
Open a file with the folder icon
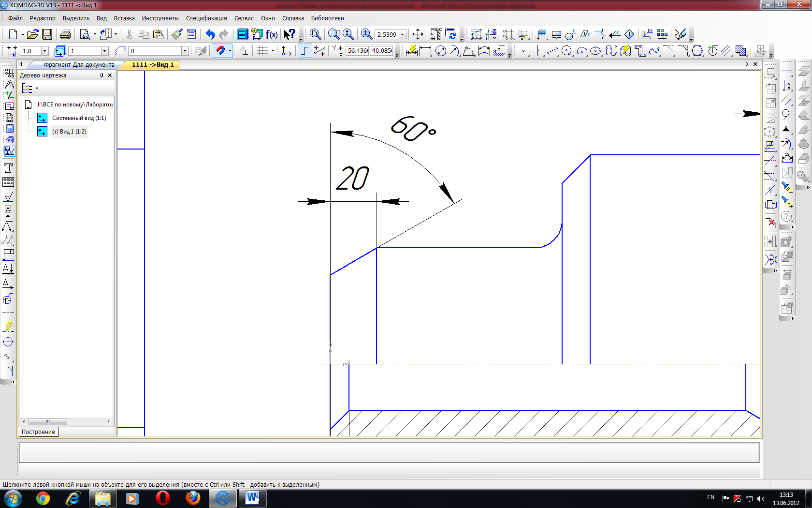pyautogui.click(x=32, y=34)
